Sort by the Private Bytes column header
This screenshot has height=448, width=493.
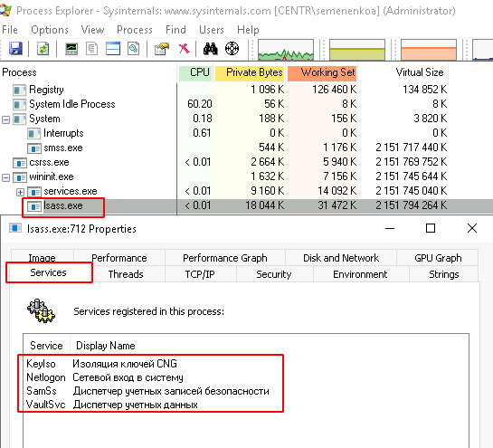tap(250, 72)
